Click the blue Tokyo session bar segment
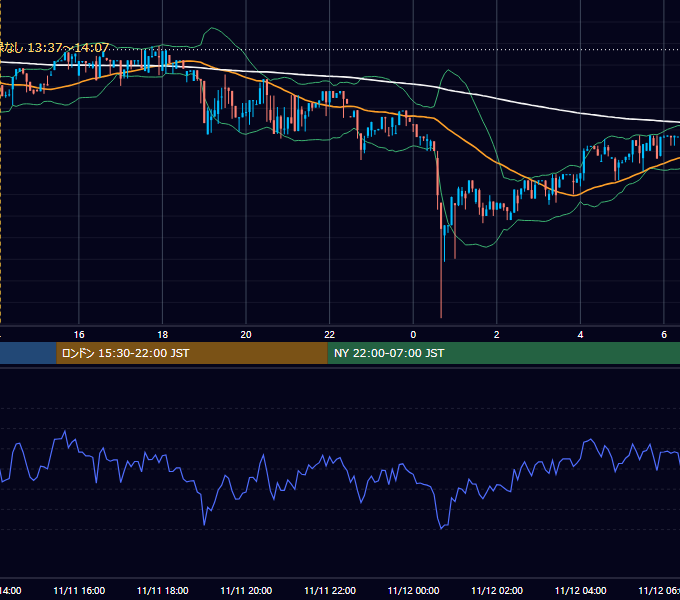This screenshot has width=680, height=600. 28,353
